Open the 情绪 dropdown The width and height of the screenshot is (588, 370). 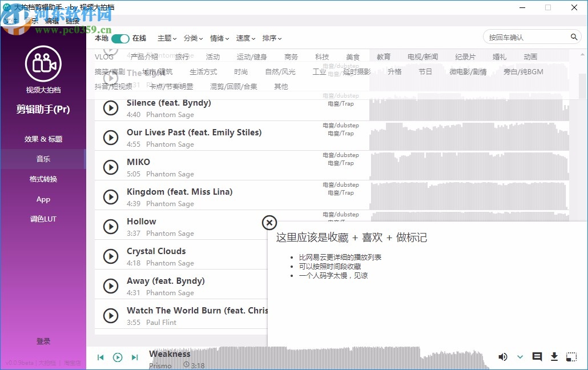tap(219, 38)
